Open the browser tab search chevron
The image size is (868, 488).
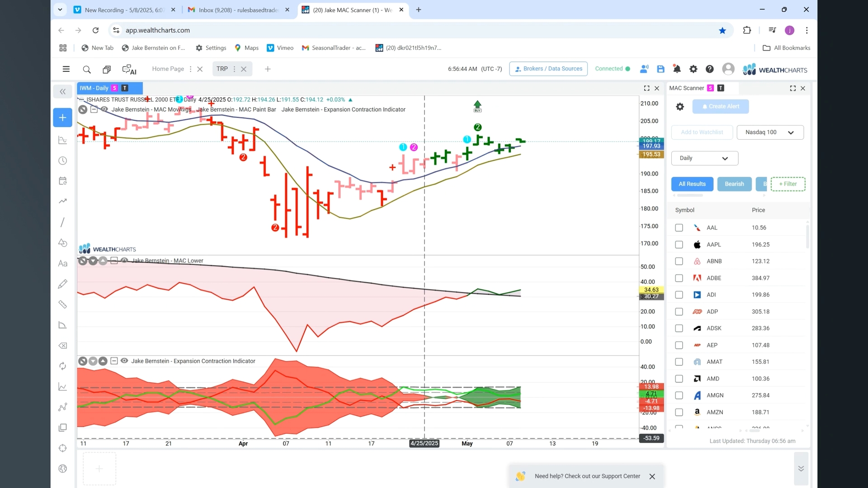pos(60,9)
